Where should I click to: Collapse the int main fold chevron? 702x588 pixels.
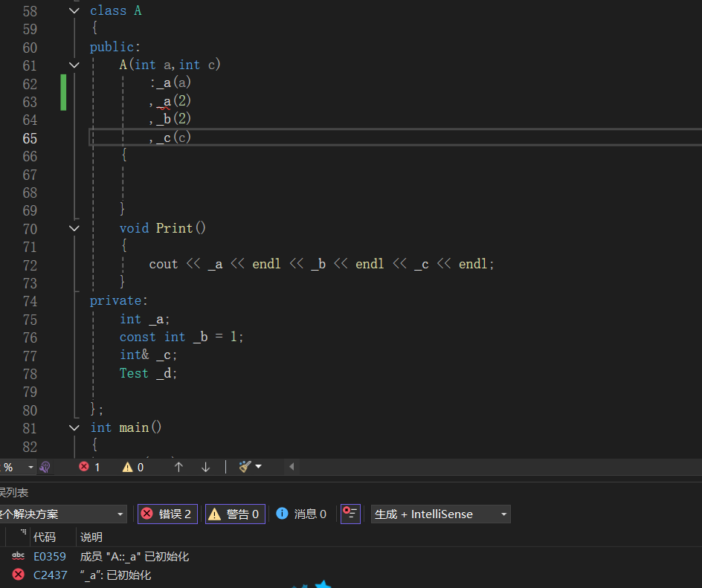click(74, 427)
